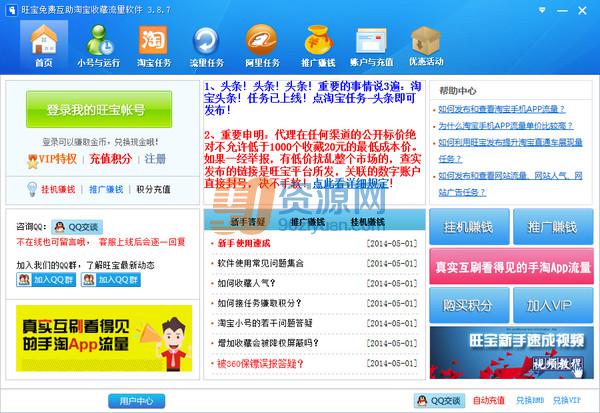This screenshot has height=413, width=600.
Task: Click the 注册 link
Action: tap(155, 158)
